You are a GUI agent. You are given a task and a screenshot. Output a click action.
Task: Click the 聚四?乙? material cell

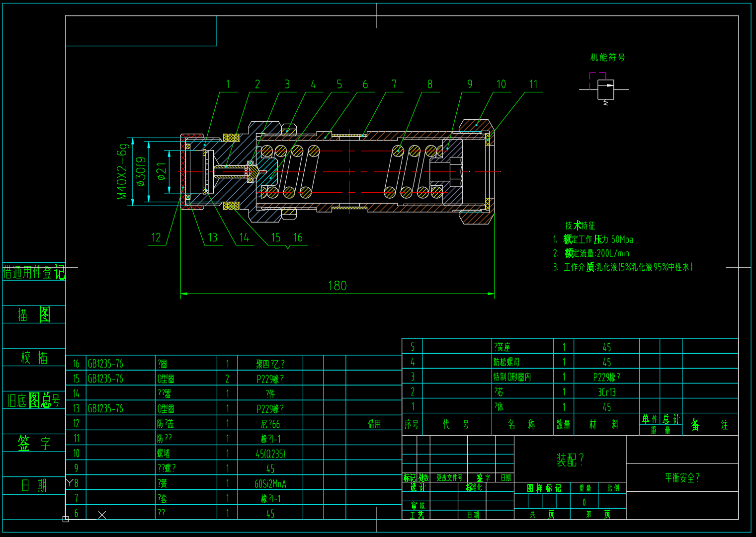tap(270, 364)
